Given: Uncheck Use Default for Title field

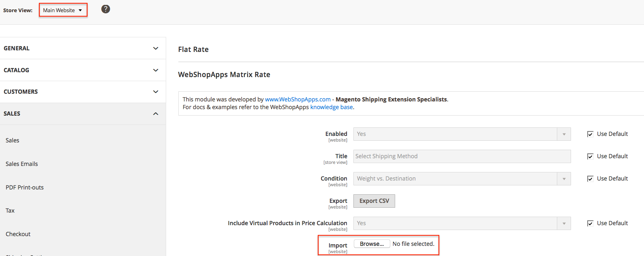Looking at the screenshot, I should [x=590, y=157].
